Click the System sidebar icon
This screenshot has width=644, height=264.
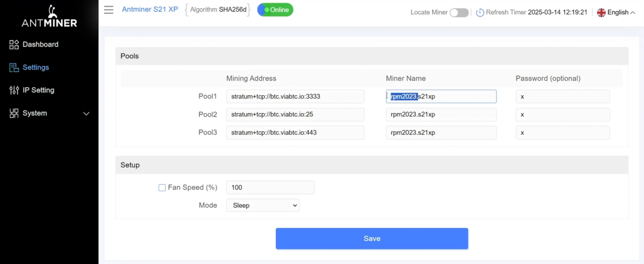(14, 113)
